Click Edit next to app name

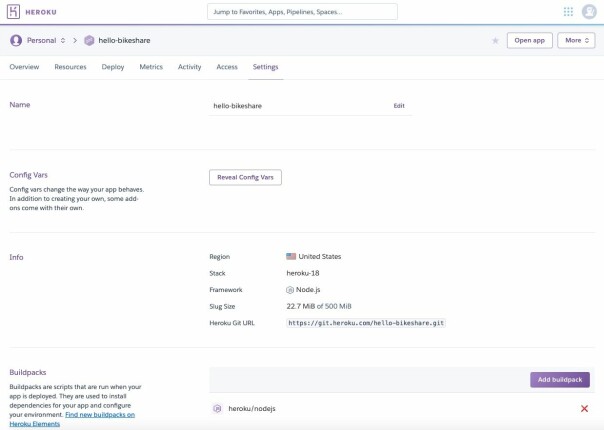pos(399,106)
